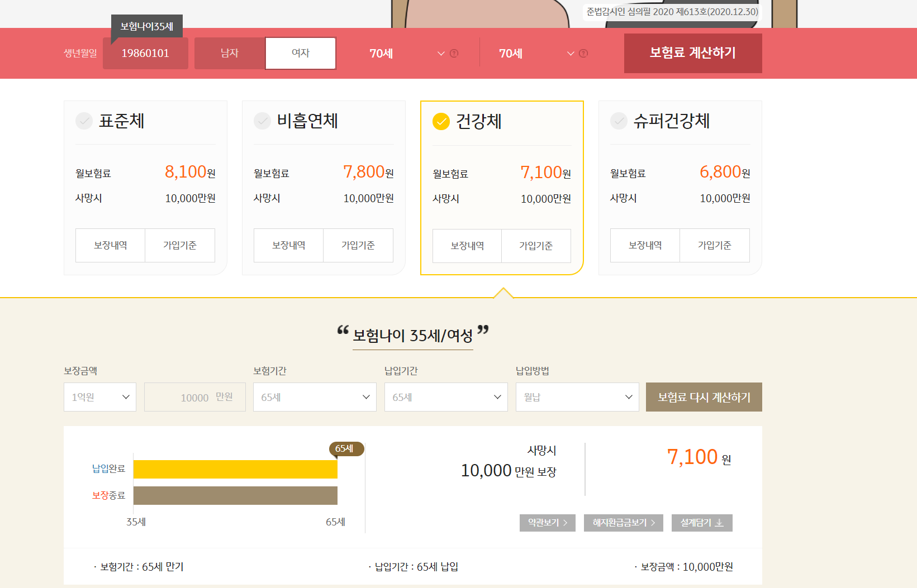Open 보장내역 in the 건강체 card
This screenshot has width=917, height=588.
click(467, 246)
